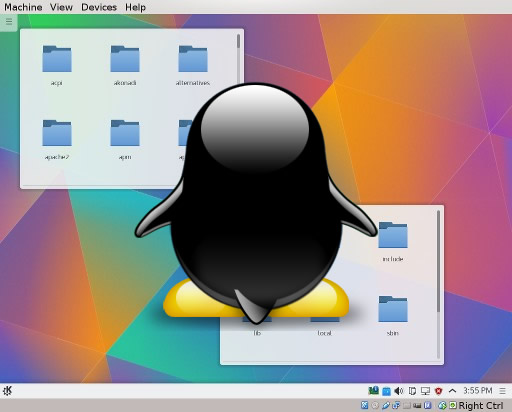Open the clipboard tray icon
This screenshot has height=412, width=512.
[412, 391]
